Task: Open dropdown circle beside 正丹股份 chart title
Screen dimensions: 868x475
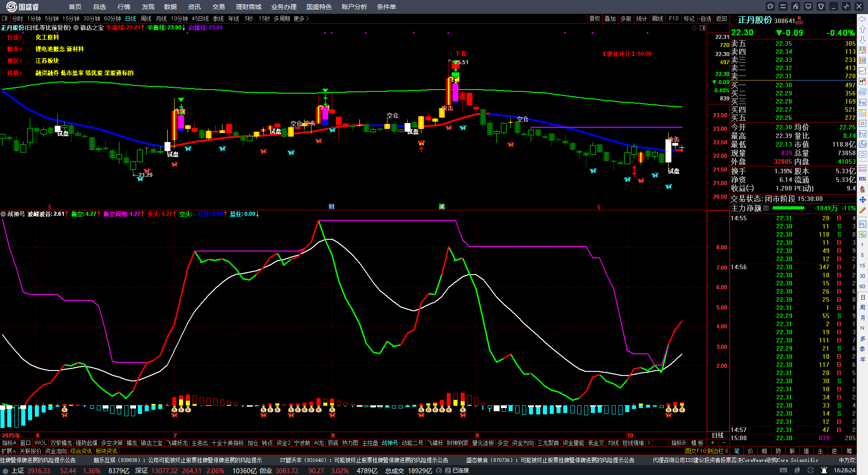Action: (x=76, y=28)
